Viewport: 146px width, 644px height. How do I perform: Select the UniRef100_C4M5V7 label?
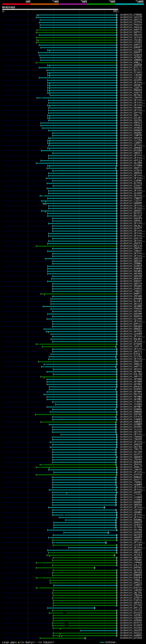pos(131,585)
